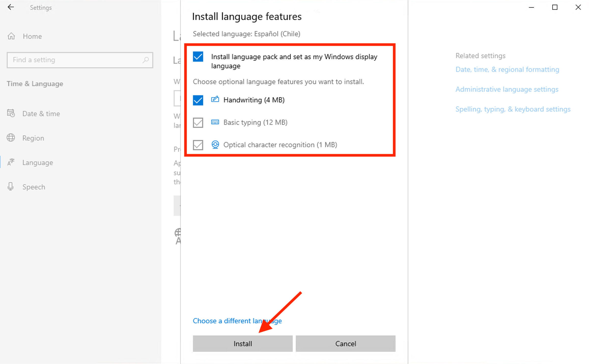The width and height of the screenshot is (589, 364).
Task: Open Administrative language settings
Action: click(507, 89)
